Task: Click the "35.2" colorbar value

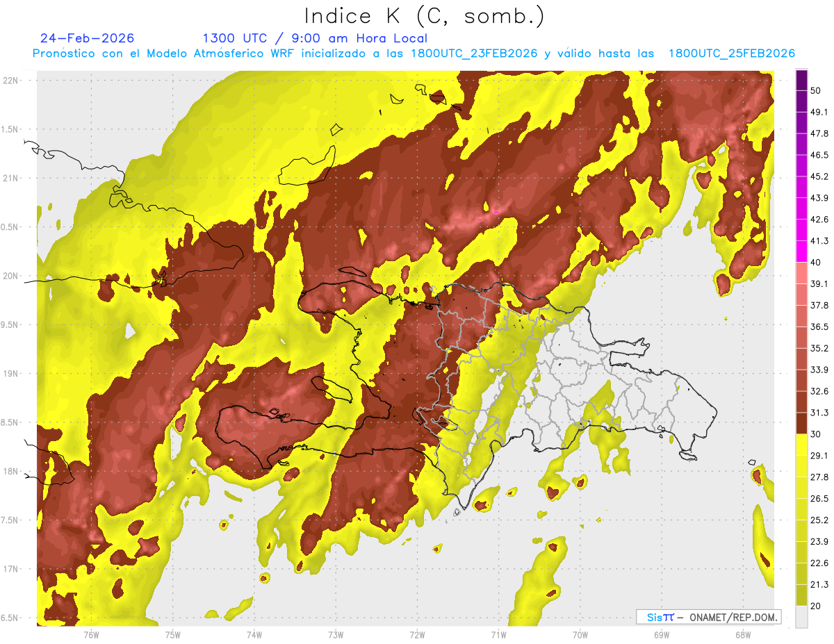Action: (819, 348)
